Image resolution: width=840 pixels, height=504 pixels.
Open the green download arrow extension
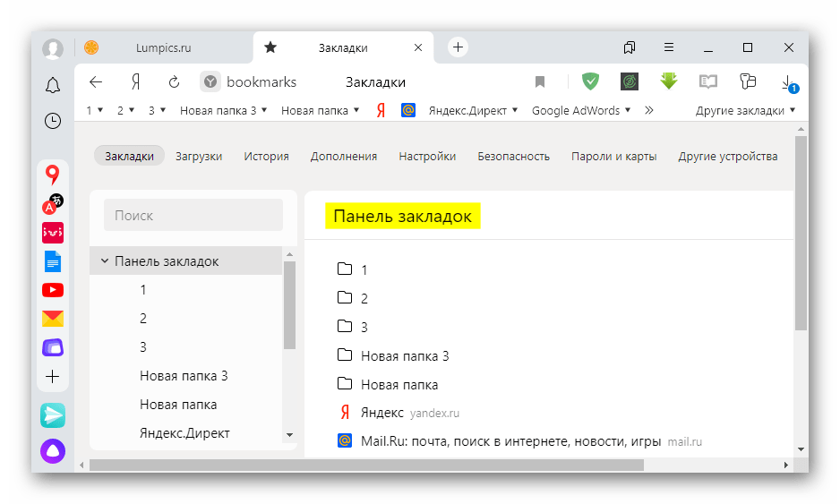[669, 81]
